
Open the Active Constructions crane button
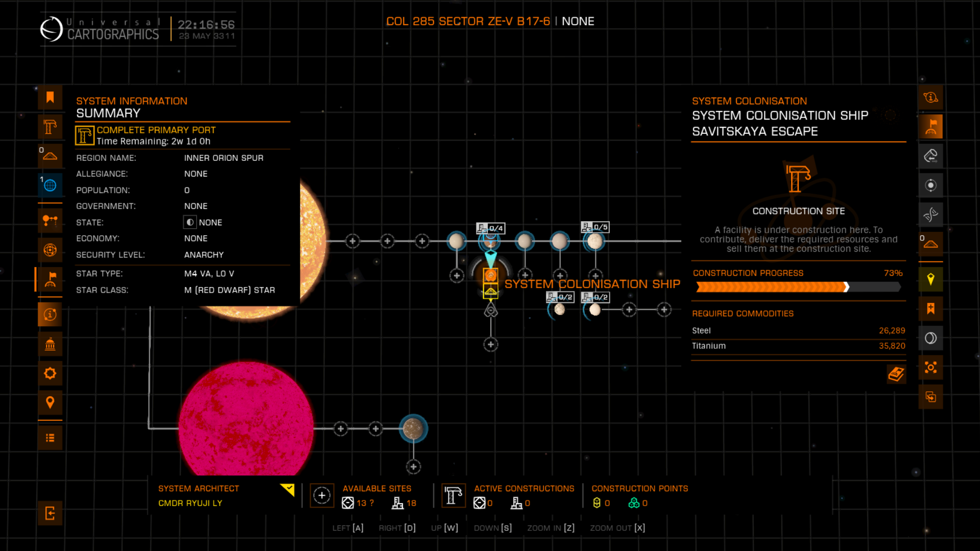point(453,495)
